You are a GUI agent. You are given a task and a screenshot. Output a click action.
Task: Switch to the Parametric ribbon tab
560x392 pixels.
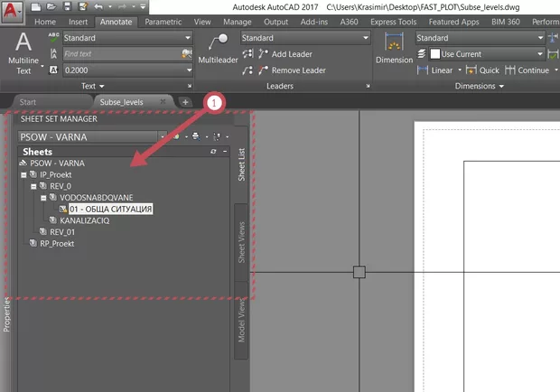(x=163, y=21)
